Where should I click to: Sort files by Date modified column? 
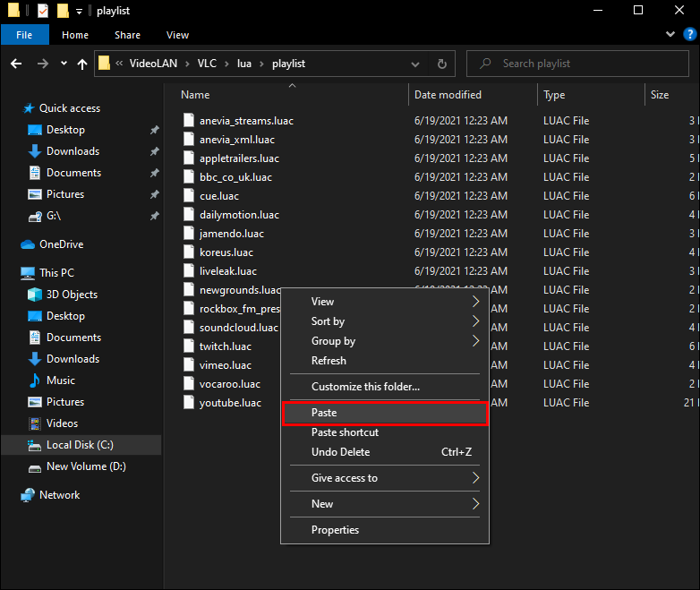pos(448,95)
